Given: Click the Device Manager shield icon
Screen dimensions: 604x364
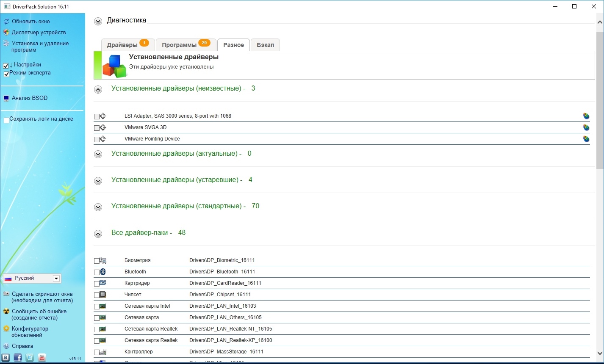Looking at the screenshot, I should [6, 32].
